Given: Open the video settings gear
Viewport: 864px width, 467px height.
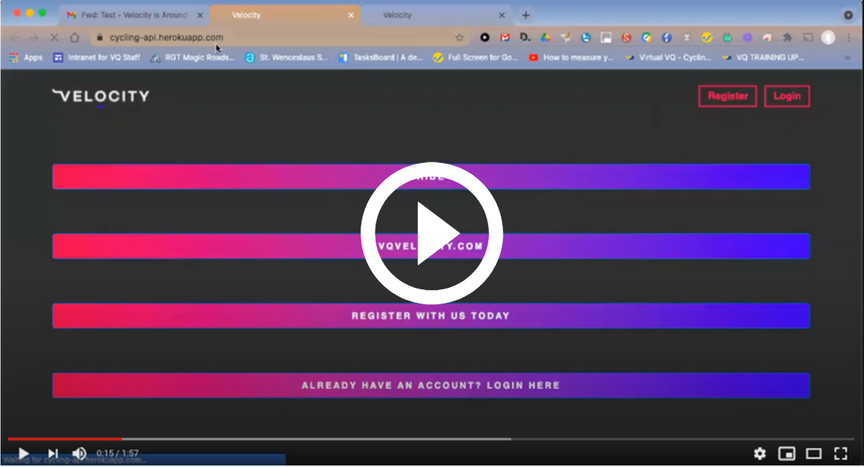Looking at the screenshot, I should click(760, 454).
